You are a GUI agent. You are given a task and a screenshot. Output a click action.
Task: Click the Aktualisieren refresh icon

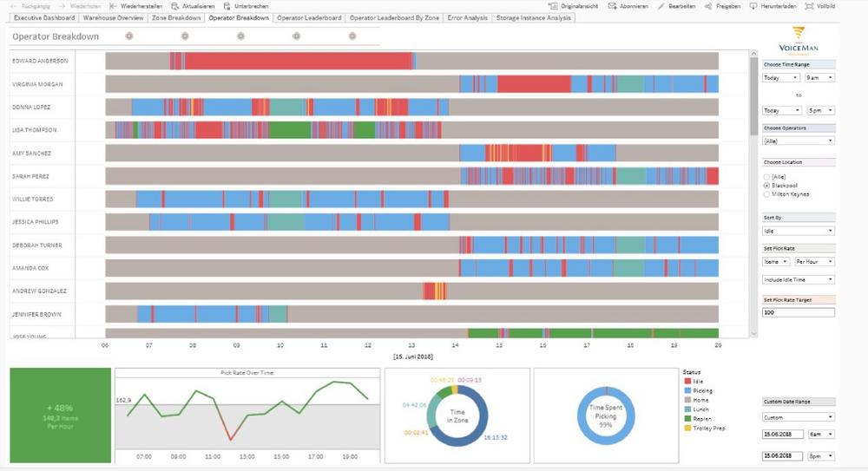[175, 6]
